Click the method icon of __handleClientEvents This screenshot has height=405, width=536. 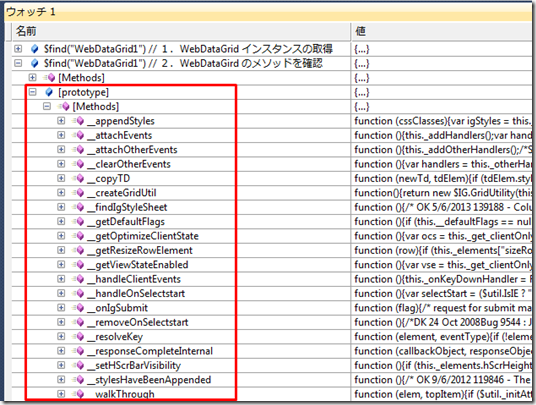[78, 279]
